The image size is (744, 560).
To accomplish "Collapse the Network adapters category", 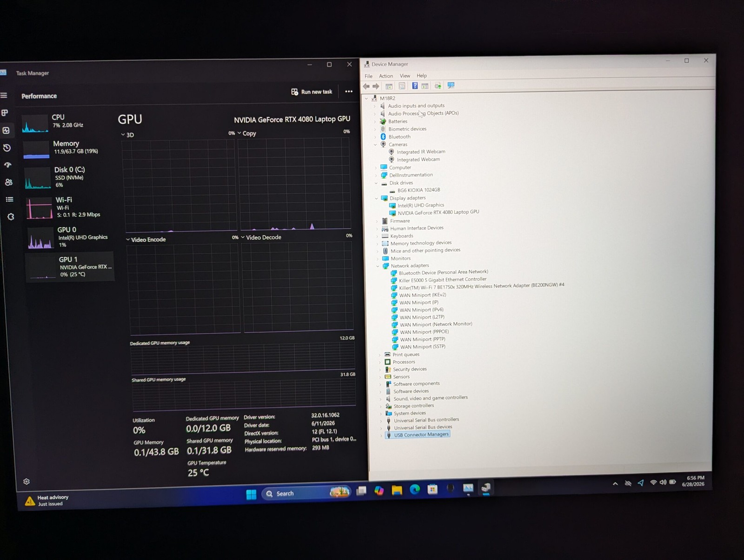I will pyautogui.click(x=378, y=266).
